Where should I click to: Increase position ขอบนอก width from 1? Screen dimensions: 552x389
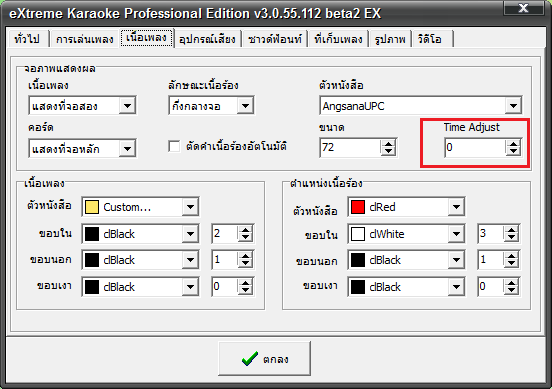click(x=511, y=257)
